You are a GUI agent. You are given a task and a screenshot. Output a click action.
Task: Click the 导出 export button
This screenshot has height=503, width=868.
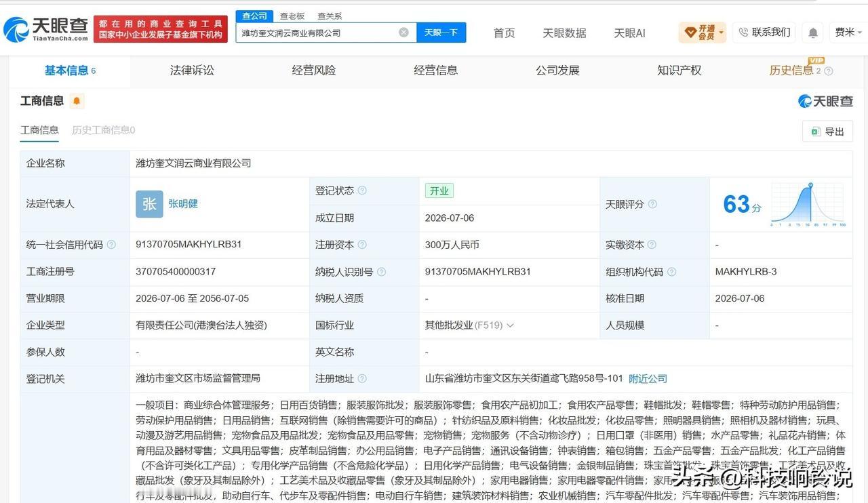tap(827, 132)
